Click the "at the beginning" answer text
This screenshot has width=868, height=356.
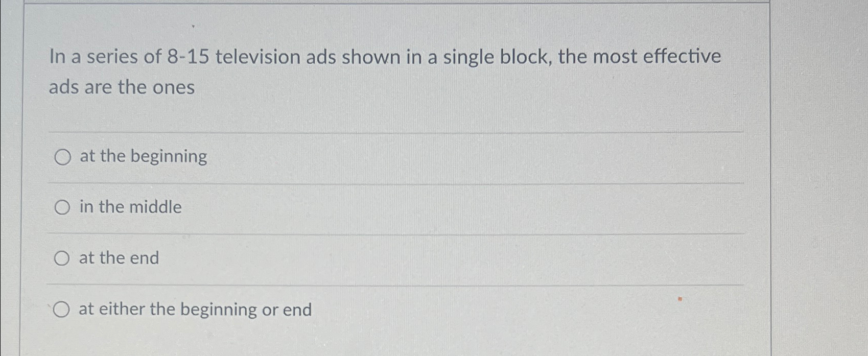pos(143,156)
